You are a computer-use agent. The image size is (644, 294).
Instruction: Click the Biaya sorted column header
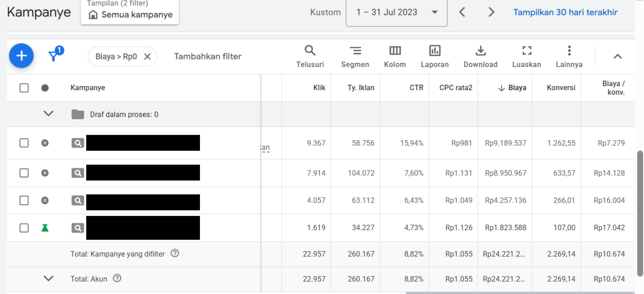pyautogui.click(x=512, y=88)
